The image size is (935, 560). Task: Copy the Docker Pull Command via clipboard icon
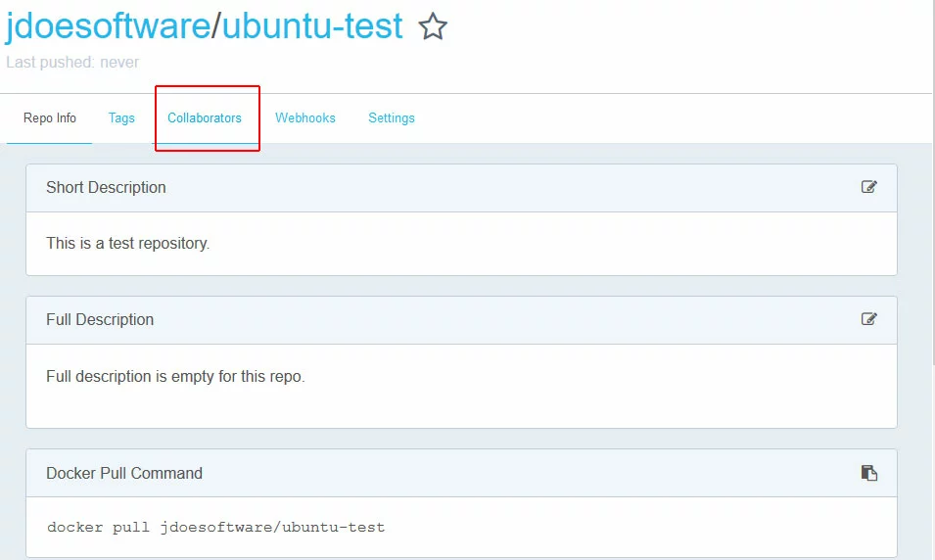[868, 473]
